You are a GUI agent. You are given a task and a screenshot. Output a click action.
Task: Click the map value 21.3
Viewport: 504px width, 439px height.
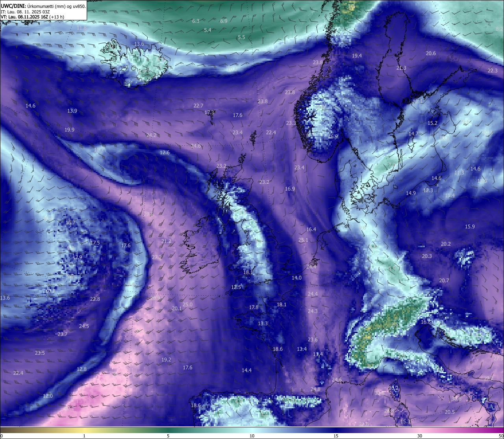401,68
